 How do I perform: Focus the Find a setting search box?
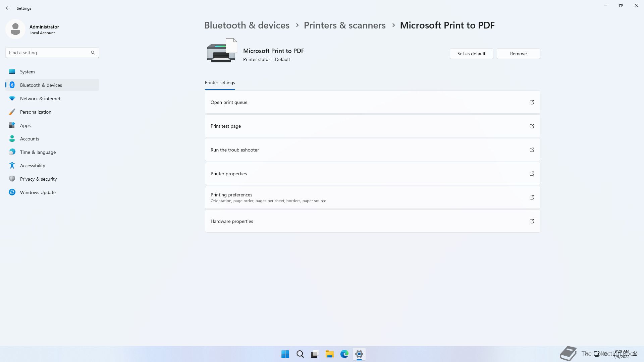point(52,53)
